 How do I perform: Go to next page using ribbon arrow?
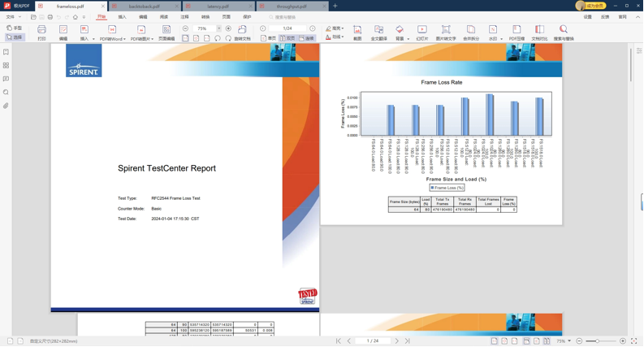[x=313, y=28]
